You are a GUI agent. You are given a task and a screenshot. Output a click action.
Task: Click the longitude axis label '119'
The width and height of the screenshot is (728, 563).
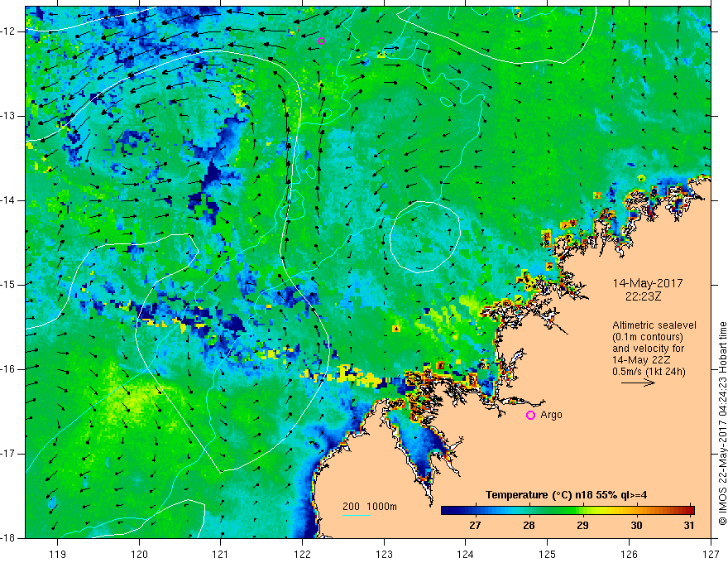(58, 554)
